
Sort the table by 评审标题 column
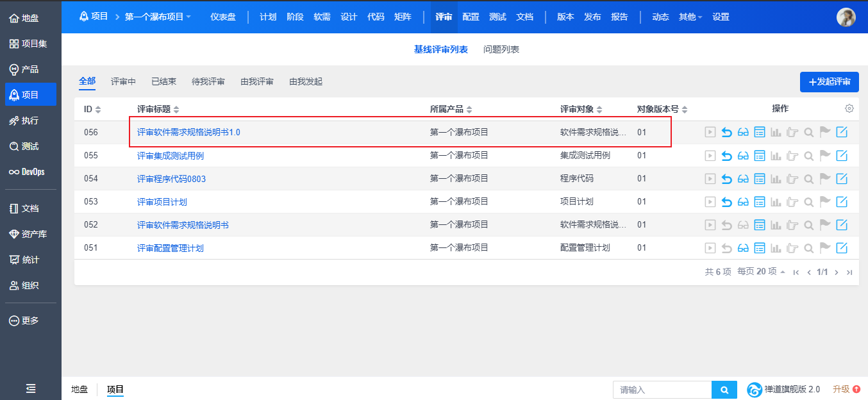(x=158, y=109)
